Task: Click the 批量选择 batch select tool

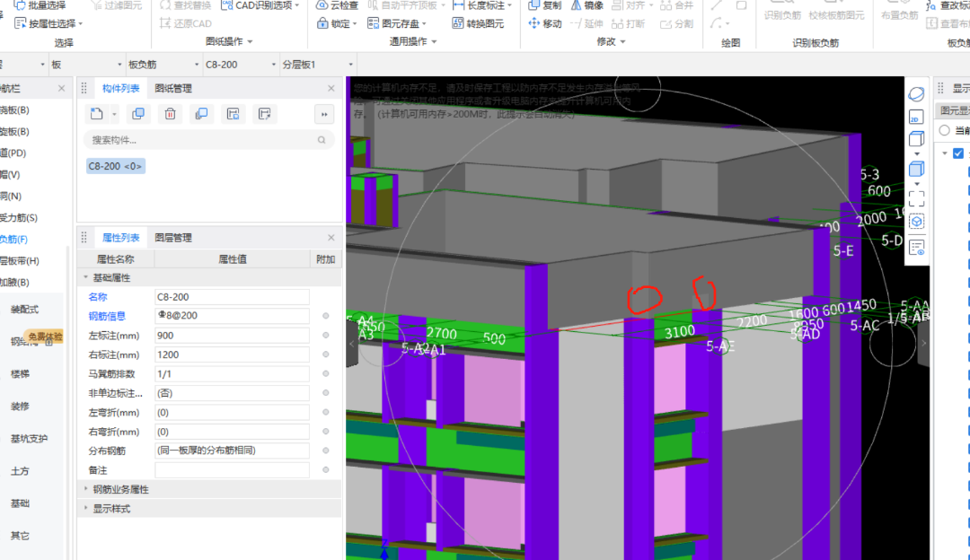Action: 40,5
